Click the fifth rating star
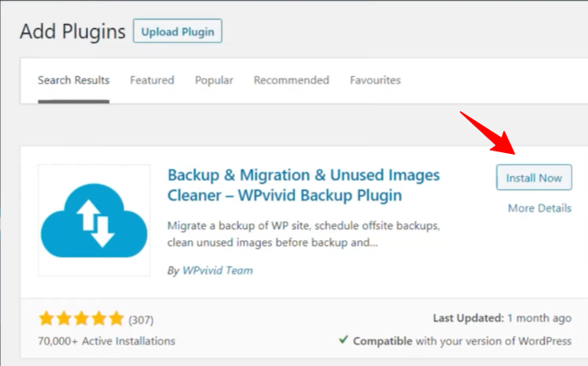The image size is (588, 366). click(x=116, y=320)
